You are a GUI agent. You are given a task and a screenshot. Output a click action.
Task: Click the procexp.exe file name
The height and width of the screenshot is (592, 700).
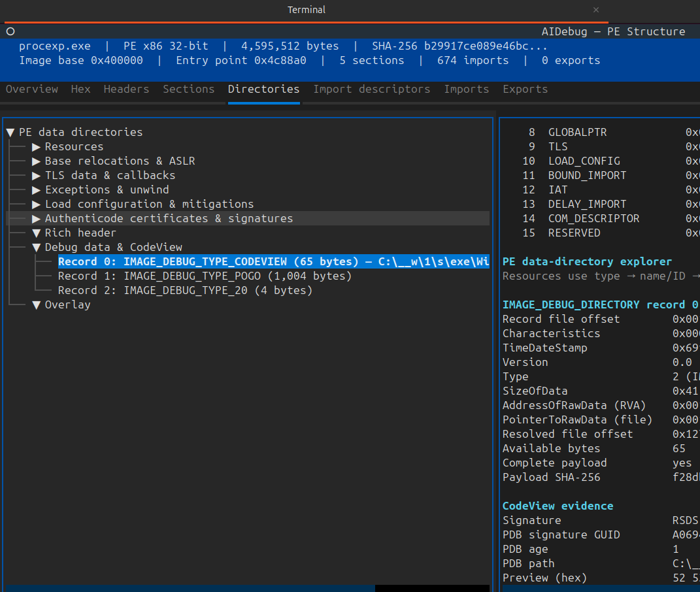tap(54, 46)
